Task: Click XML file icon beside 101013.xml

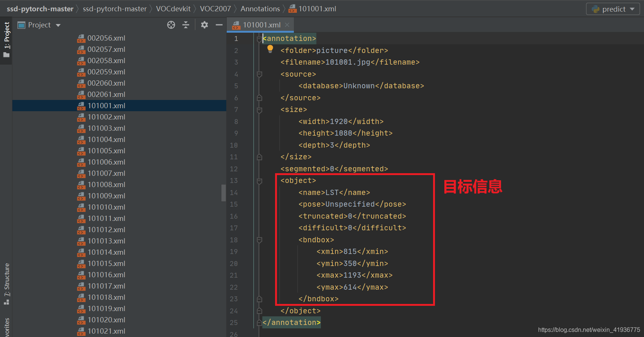Action: click(81, 241)
